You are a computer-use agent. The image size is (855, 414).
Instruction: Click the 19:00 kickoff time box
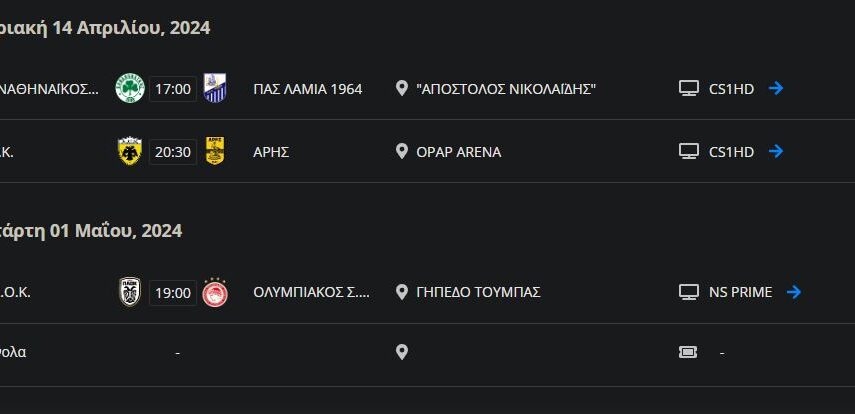(x=173, y=293)
